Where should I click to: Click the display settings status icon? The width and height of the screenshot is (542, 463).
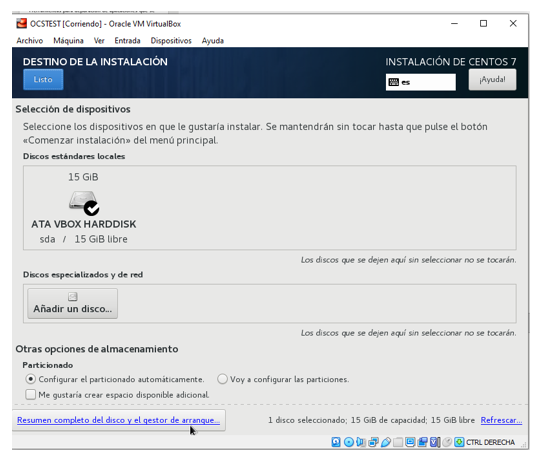click(410, 442)
